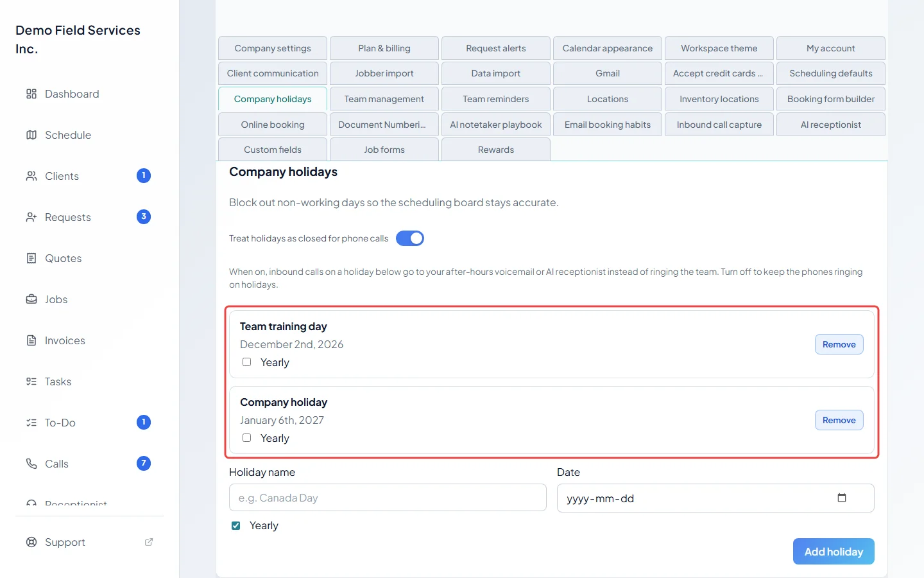Switch to Plan & billing tab
Screen dimensions: 924x578
coord(384,48)
